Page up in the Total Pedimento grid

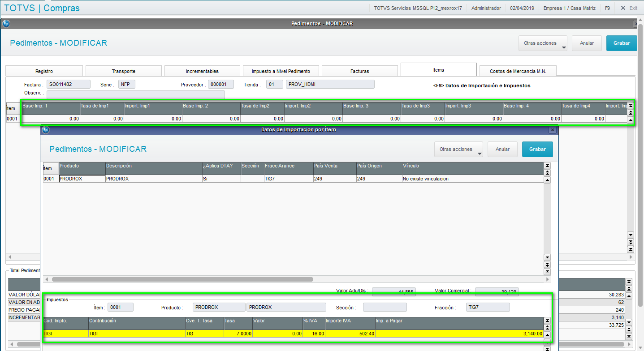coord(629,289)
